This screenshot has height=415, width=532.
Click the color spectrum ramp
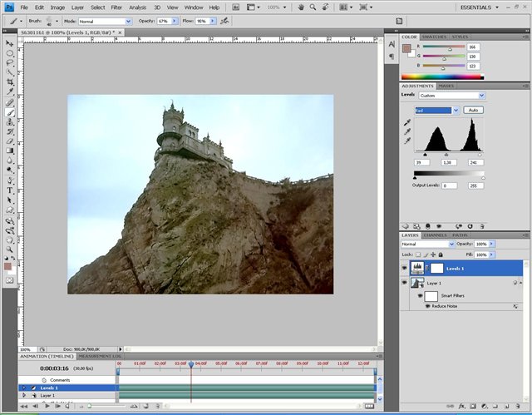pyautogui.click(x=442, y=77)
